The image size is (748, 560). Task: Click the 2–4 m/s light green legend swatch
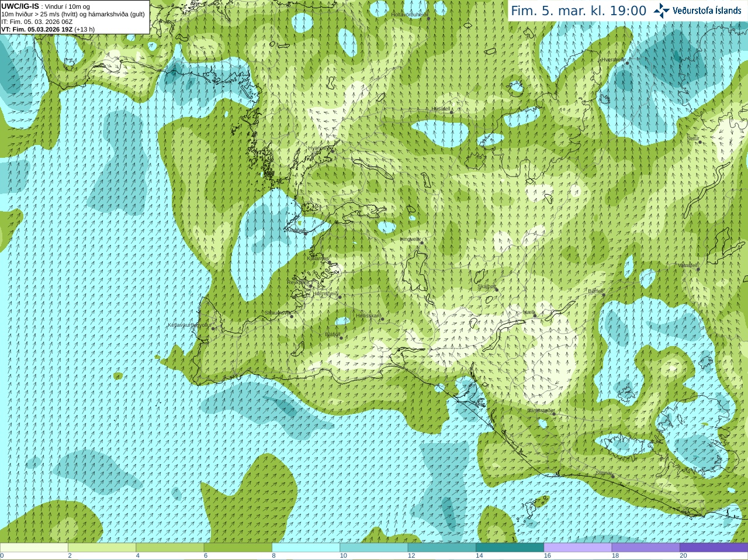(102, 547)
